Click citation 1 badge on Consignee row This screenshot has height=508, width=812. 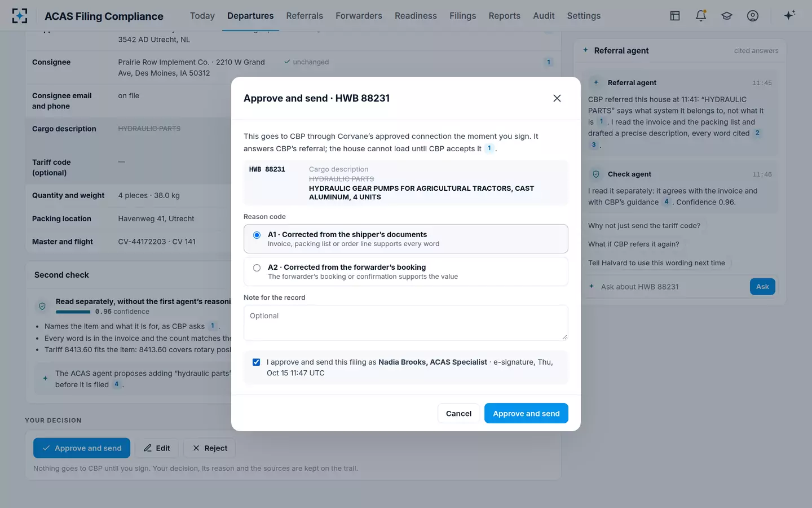tap(549, 62)
